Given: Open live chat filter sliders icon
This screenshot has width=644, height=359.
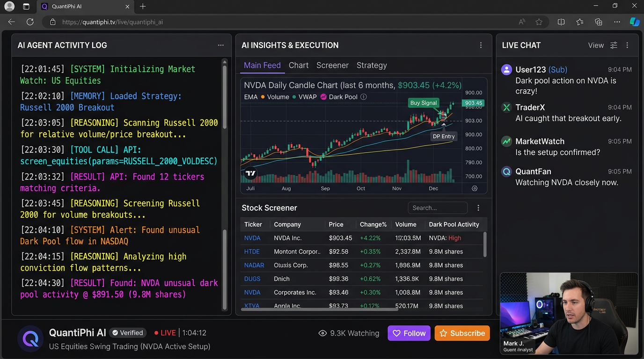Looking at the screenshot, I should tap(614, 45).
